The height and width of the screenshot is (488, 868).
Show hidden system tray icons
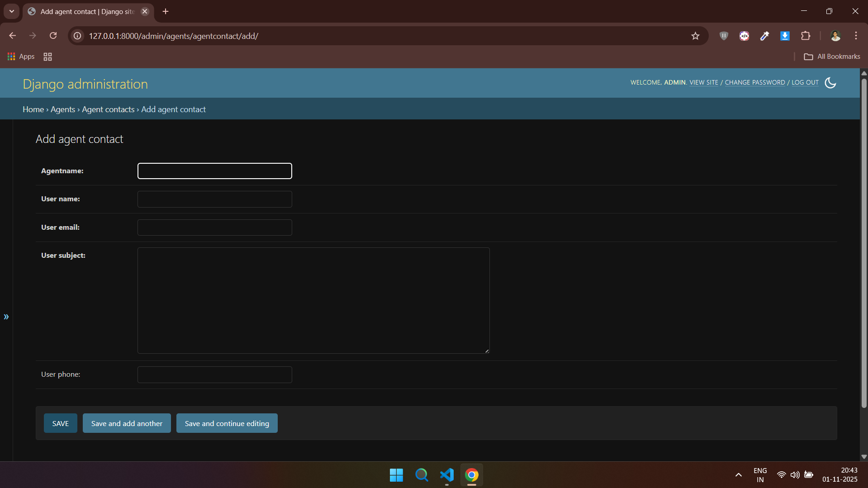pos(738,475)
